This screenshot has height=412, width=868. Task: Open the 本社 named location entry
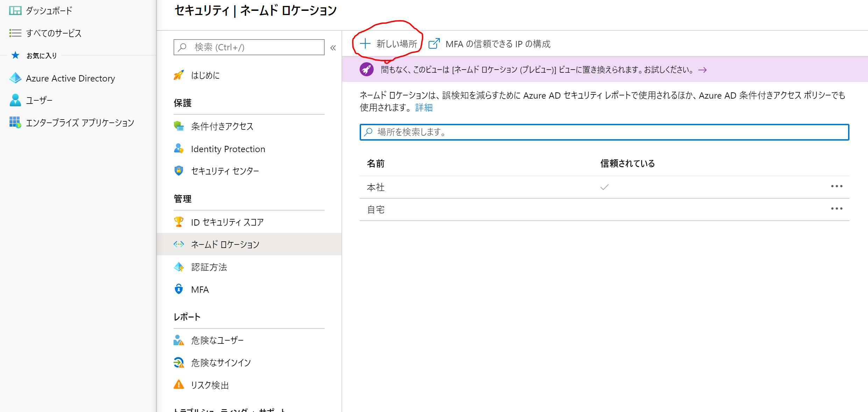[376, 187]
